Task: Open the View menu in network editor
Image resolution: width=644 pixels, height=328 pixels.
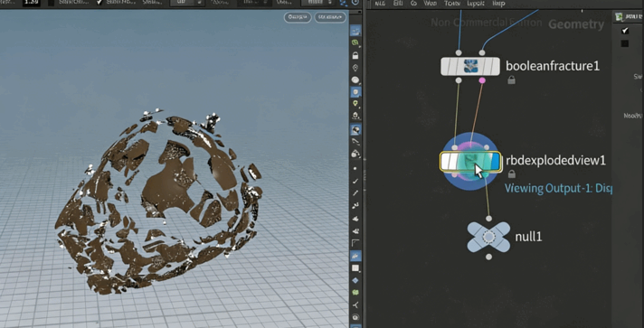Action: (x=430, y=4)
